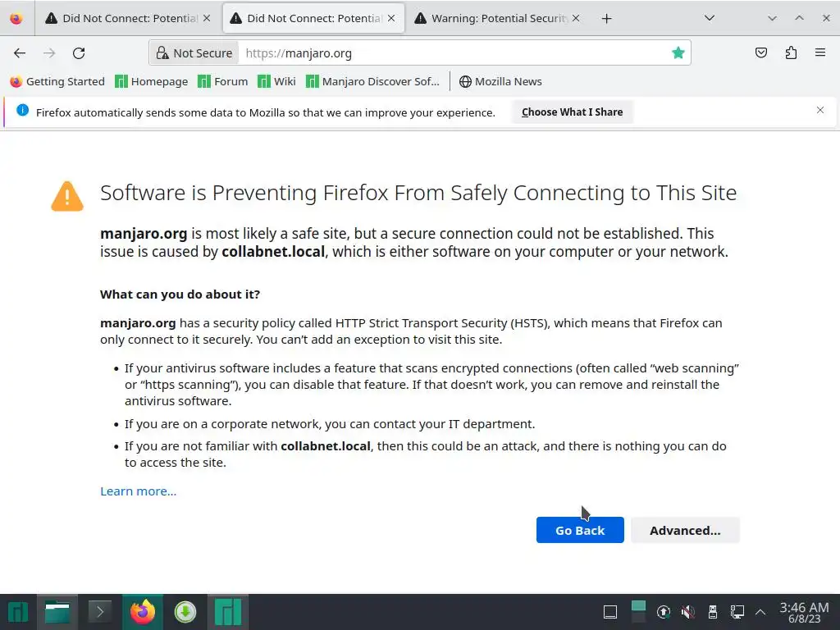Click the Not Secure lock indicator

coord(194,52)
